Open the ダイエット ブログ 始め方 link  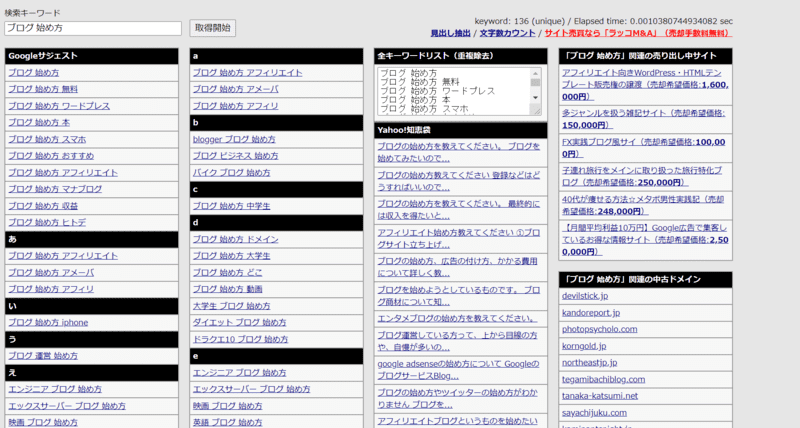click(240, 322)
